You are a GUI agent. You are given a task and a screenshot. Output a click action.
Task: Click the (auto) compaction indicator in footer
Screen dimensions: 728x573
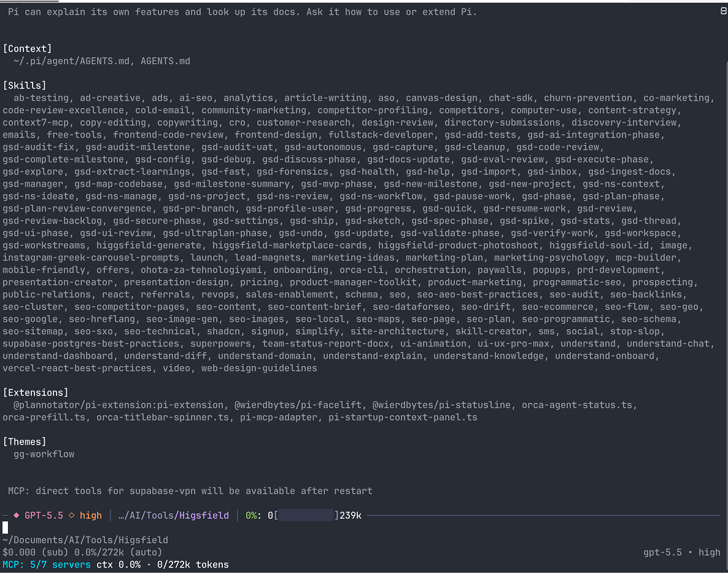146,553
